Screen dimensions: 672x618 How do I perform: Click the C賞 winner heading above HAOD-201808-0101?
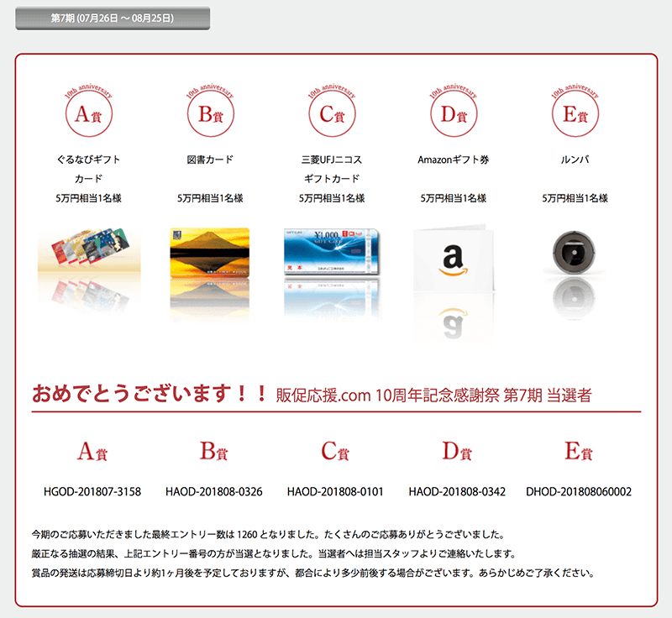tap(335, 452)
